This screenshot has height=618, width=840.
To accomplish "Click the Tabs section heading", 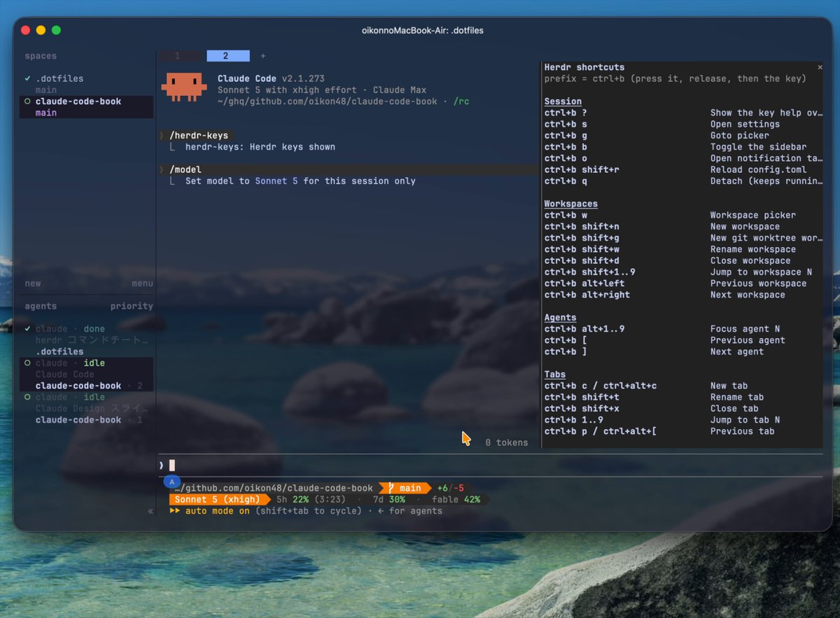I will [x=555, y=374].
